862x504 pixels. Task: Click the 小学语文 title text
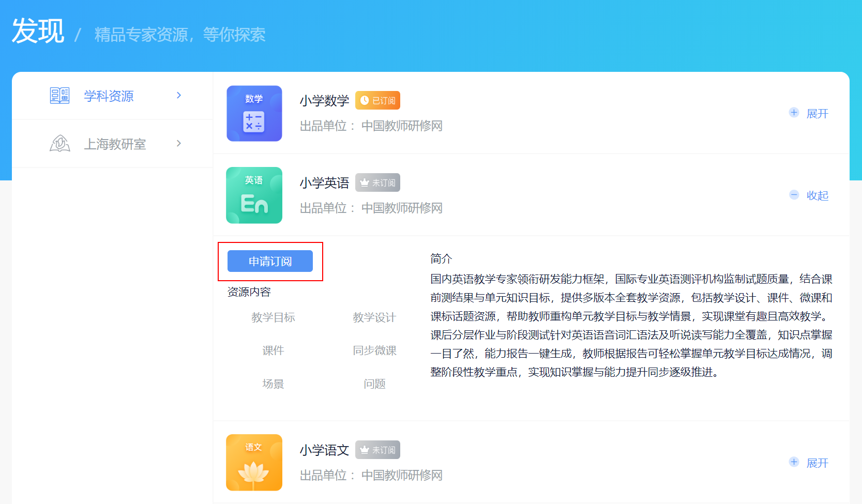[x=324, y=450]
